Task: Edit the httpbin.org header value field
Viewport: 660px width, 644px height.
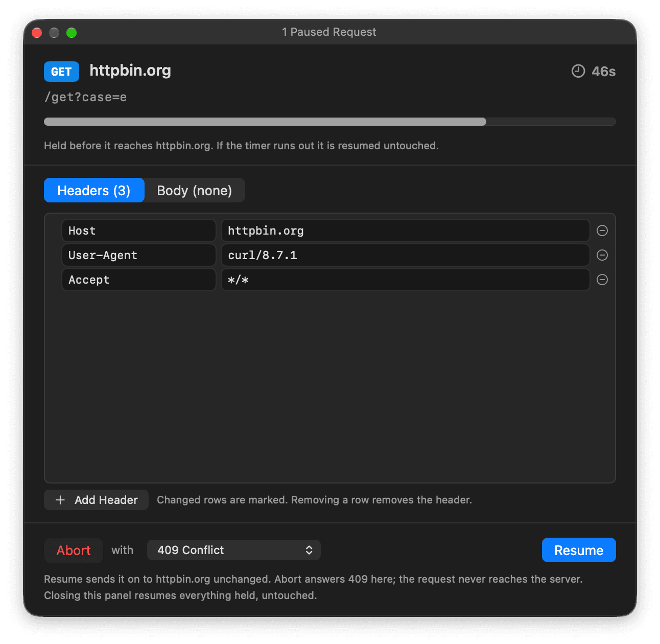Action: (406, 231)
